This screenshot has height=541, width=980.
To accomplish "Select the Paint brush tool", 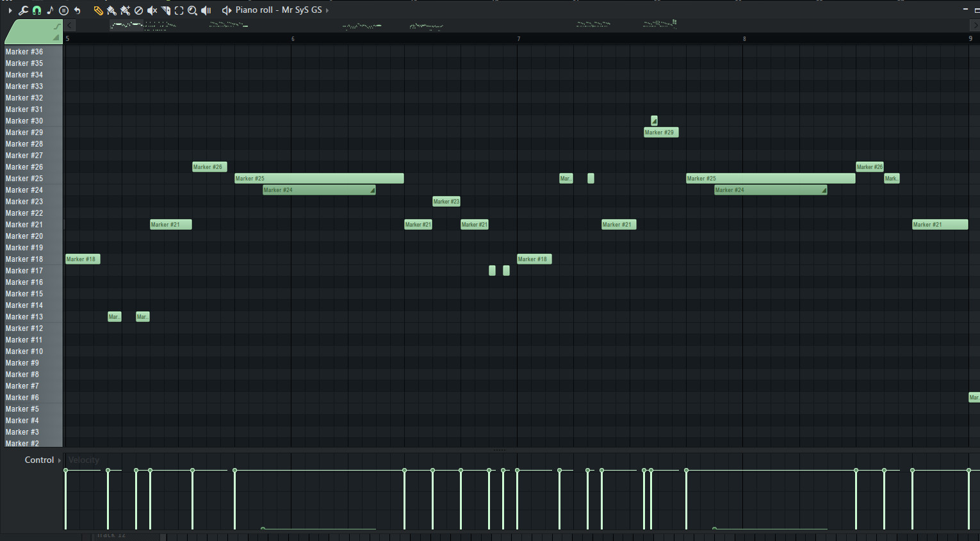I will tap(111, 10).
